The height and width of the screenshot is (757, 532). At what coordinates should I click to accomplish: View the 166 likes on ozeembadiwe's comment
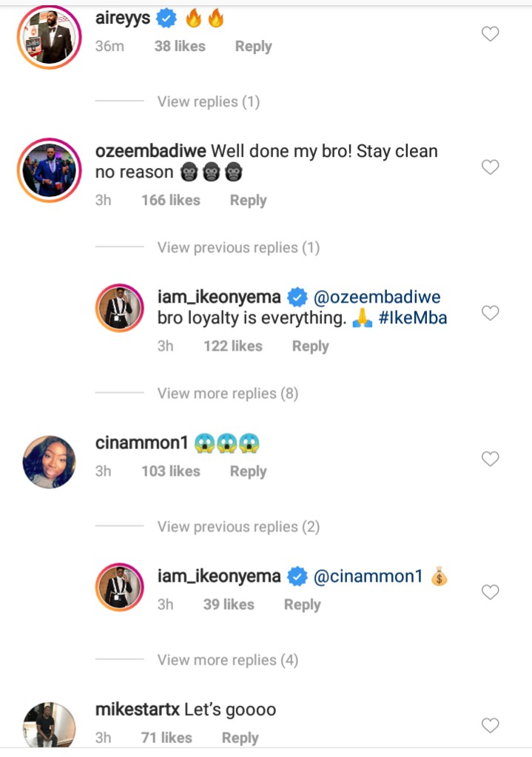tap(170, 201)
